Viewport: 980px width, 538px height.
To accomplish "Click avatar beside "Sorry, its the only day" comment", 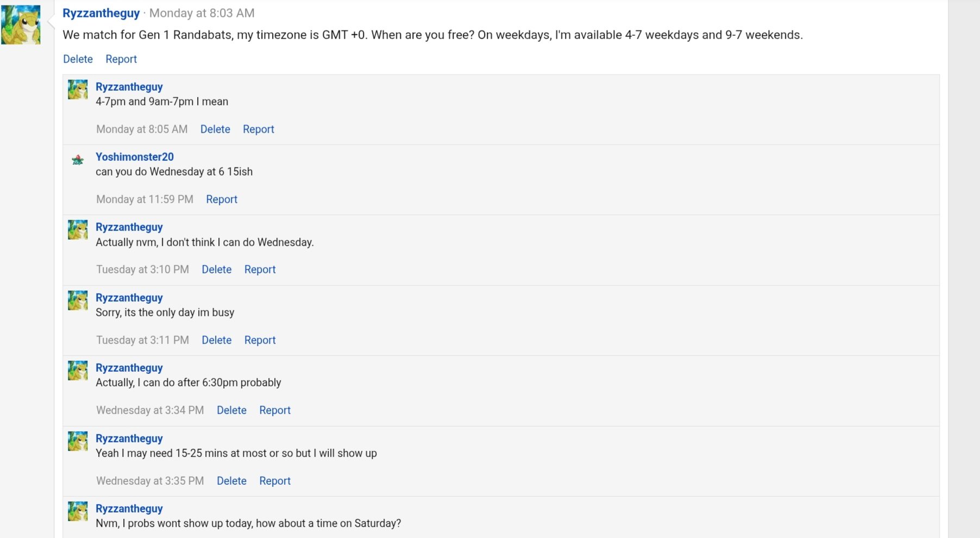I will coord(78,301).
